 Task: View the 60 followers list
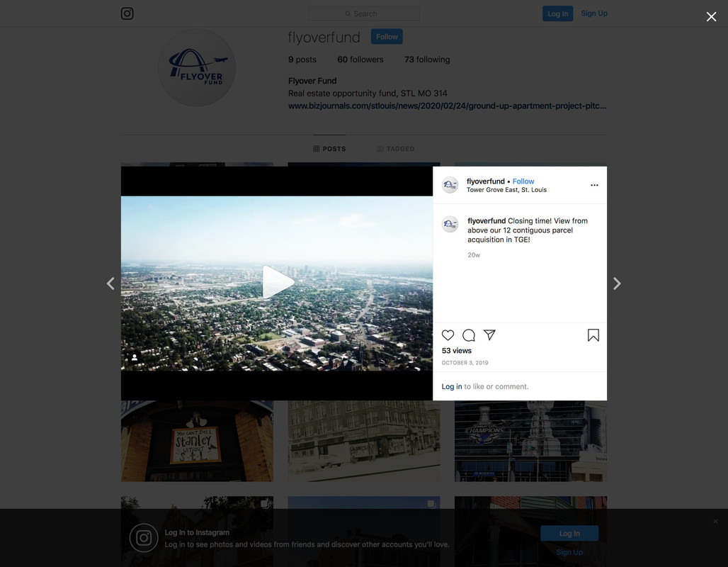[x=360, y=60]
